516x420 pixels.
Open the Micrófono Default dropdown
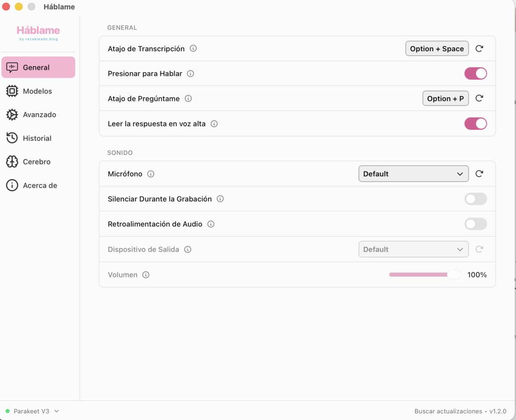pos(414,174)
